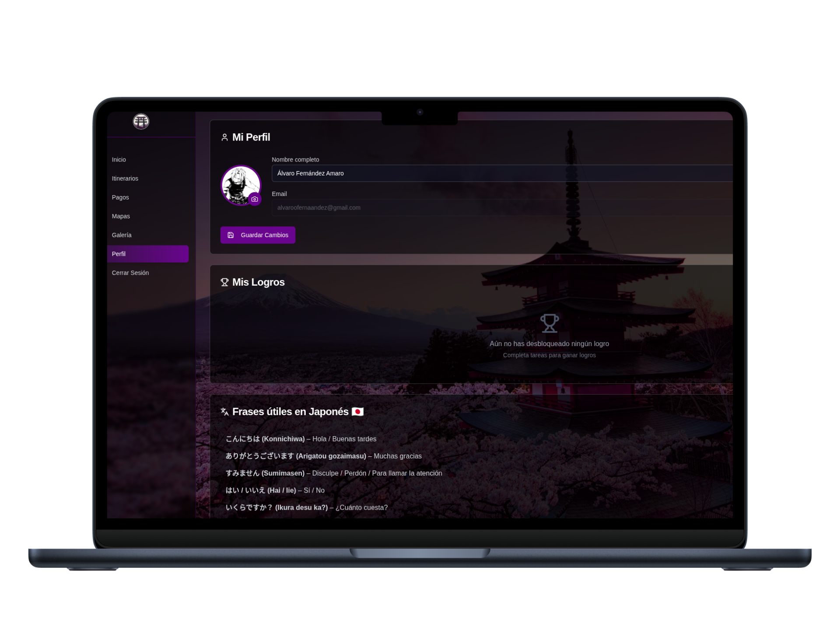The height and width of the screenshot is (630, 840).
Task: Click Cerrar Sesión to log out
Action: 130,272
